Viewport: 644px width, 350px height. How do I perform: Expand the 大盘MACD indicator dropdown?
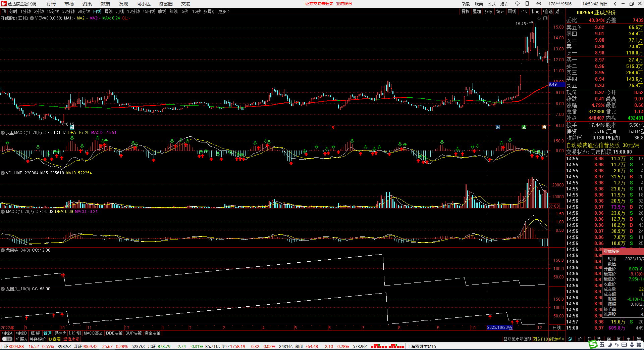pyautogui.click(x=3, y=133)
